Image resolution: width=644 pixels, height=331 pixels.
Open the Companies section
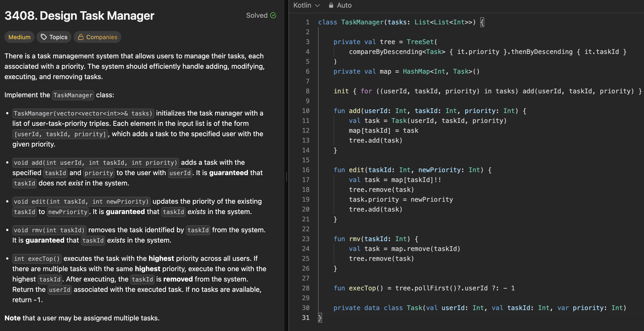[x=101, y=37]
